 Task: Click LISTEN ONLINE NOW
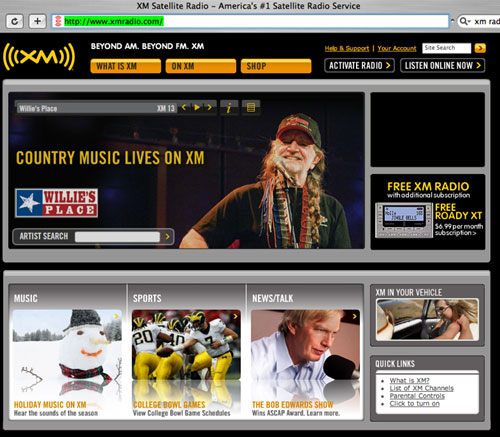pos(442,65)
